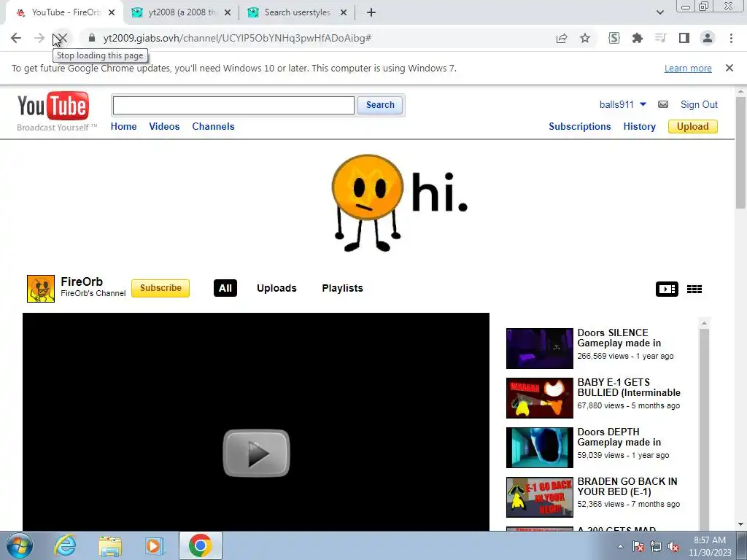747x560 pixels.
Task: Toggle the browser side panel
Action: (684, 38)
